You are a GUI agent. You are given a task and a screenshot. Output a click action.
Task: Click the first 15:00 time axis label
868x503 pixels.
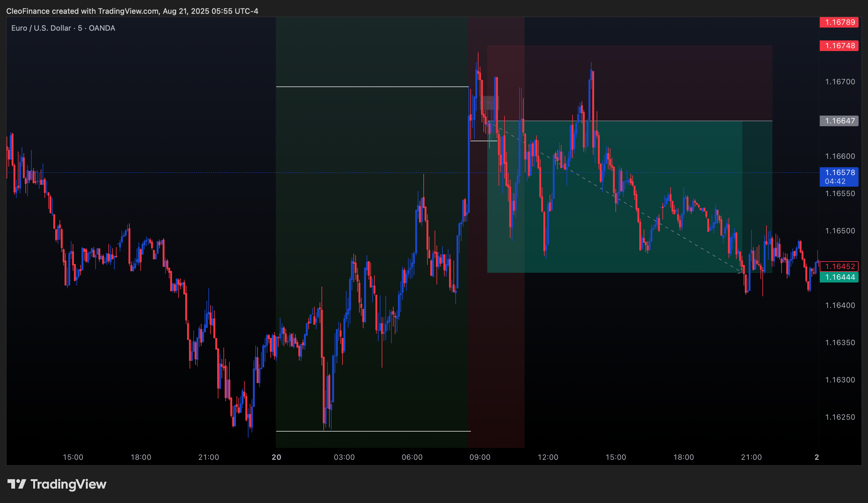[x=73, y=457]
